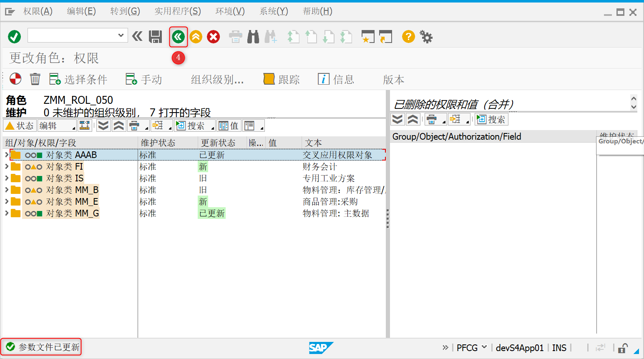Expand the 对象类 MM_G tree node
The image size is (644, 359).
coord(6,213)
